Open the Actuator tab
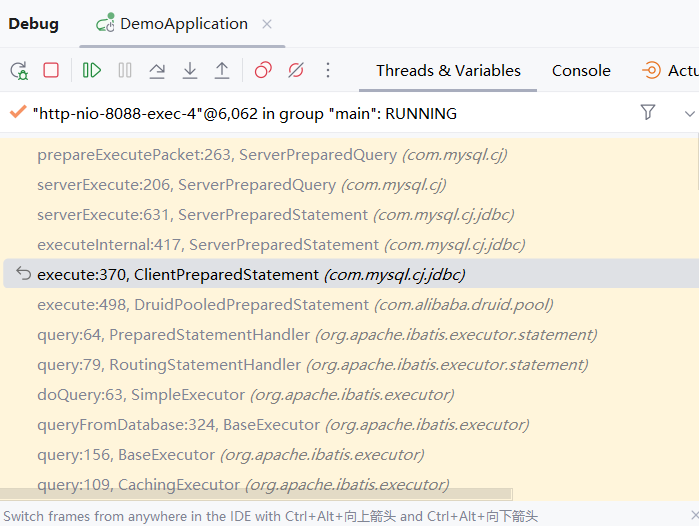 670,71
